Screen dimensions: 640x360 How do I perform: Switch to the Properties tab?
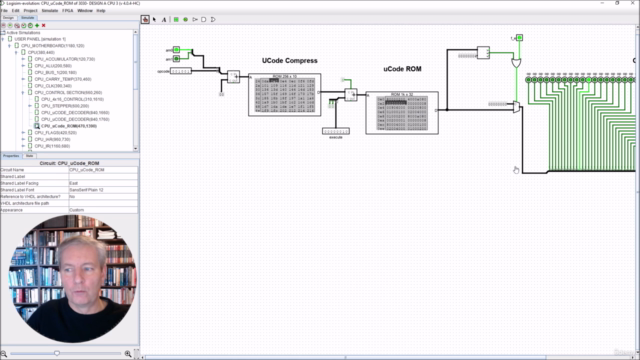coord(11,156)
